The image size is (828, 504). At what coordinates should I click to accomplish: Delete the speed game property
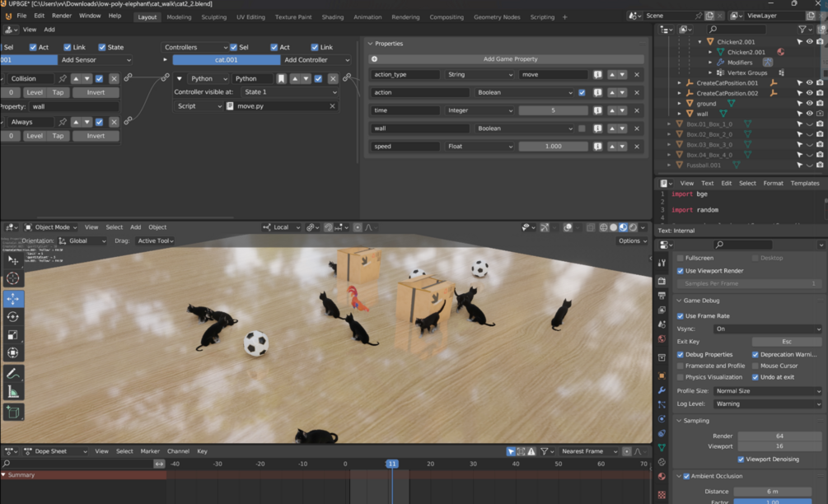click(x=637, y=147)
